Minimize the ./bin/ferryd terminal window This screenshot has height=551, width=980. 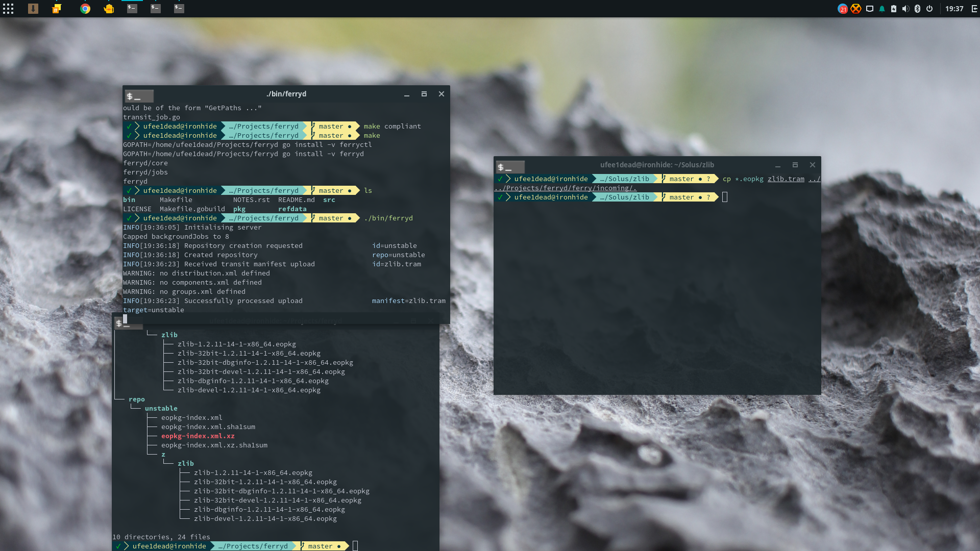407,94
